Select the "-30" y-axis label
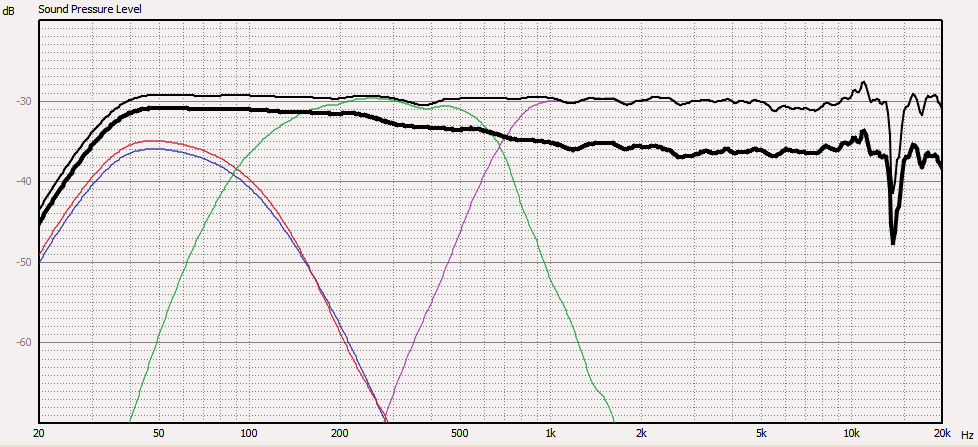This screenshot has width=978, height=447. coord(24,102)
